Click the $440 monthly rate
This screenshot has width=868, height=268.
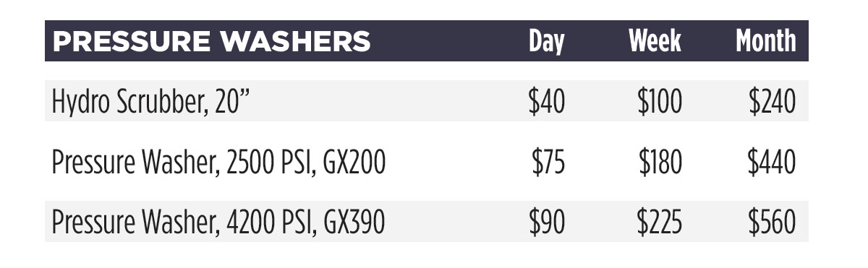[772, 163]
